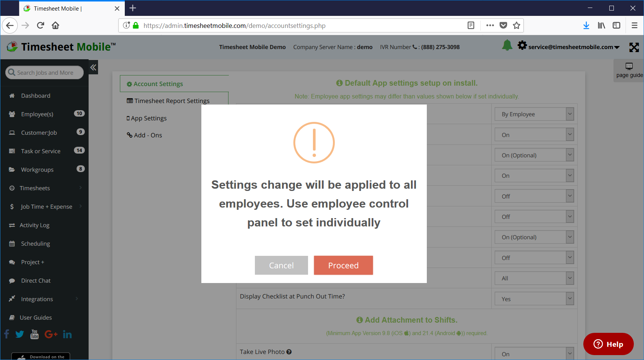Click the green padlock security icon
This screenshot has height=360, width=644.
[136, 25]
